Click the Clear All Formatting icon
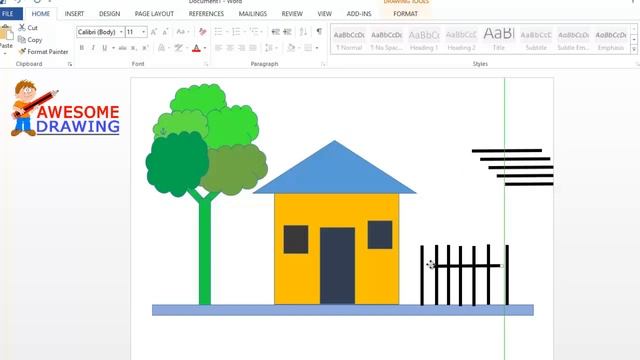The height and width of the screenshot is (360, 640). 202,31
